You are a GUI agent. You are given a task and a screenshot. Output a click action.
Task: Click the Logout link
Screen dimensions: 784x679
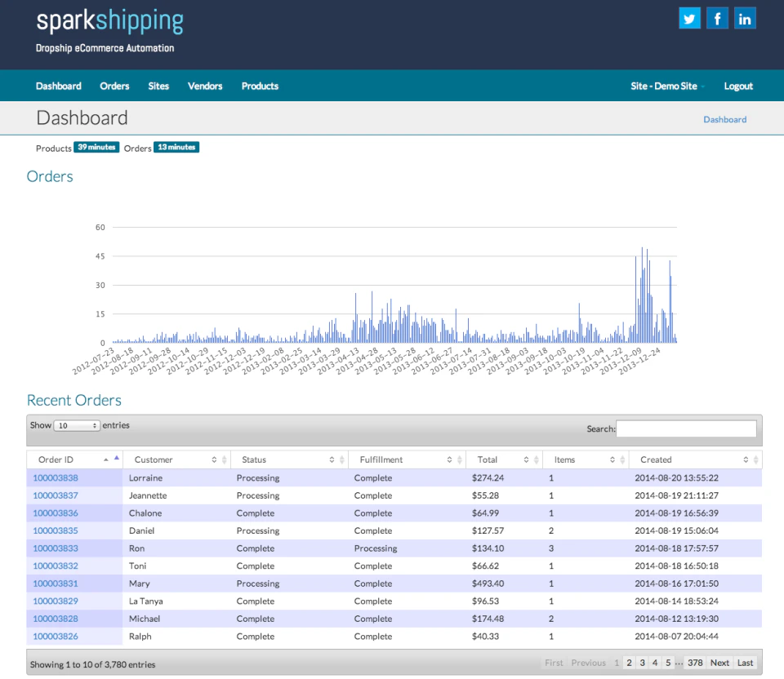[x=738, y=86]
